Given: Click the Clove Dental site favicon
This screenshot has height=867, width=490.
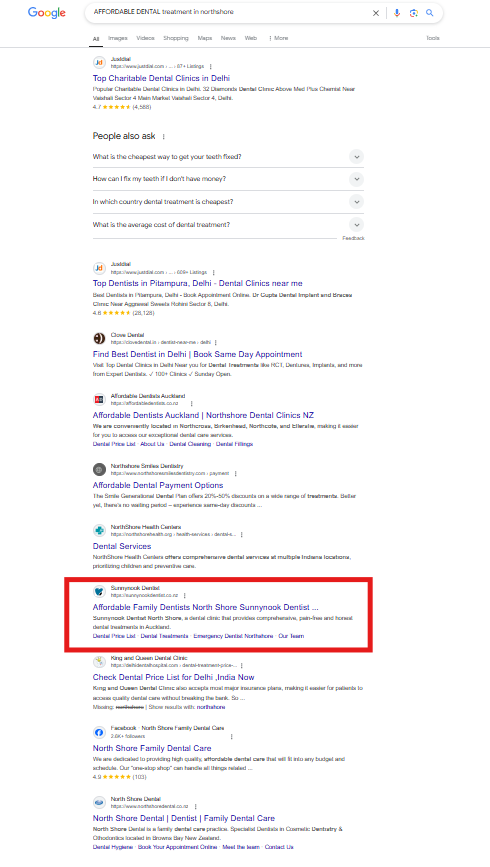Looking at the screenshot, I should click(99, 338).
